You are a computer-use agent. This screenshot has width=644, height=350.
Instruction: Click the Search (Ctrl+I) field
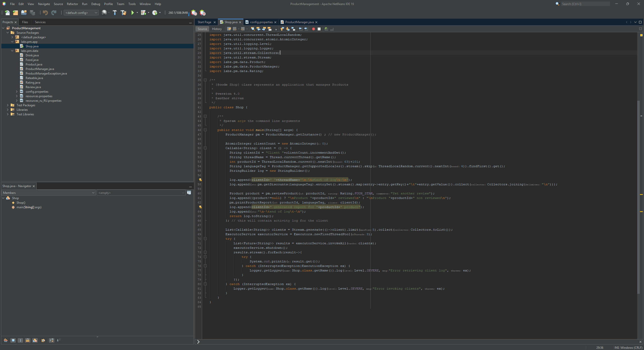(x=585, y=4)
